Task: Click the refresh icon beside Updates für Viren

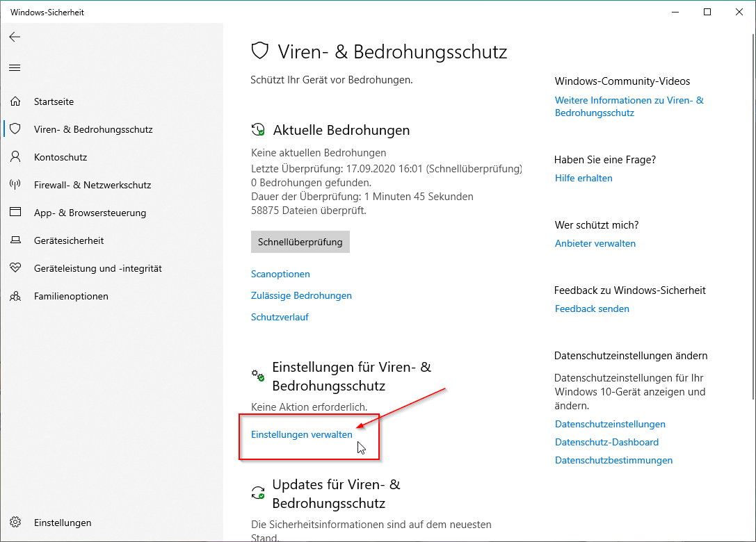Action: (x=258, y=493)
